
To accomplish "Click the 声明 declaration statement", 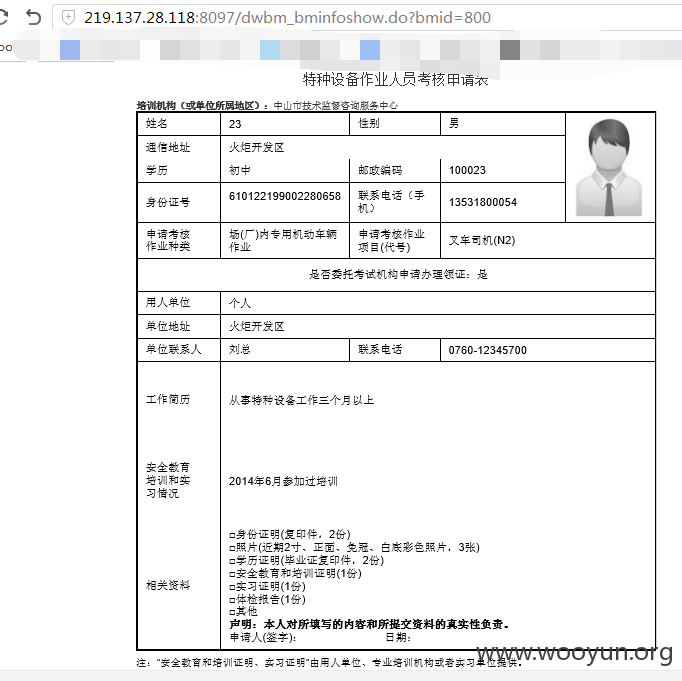I will [x=369, y=624].
